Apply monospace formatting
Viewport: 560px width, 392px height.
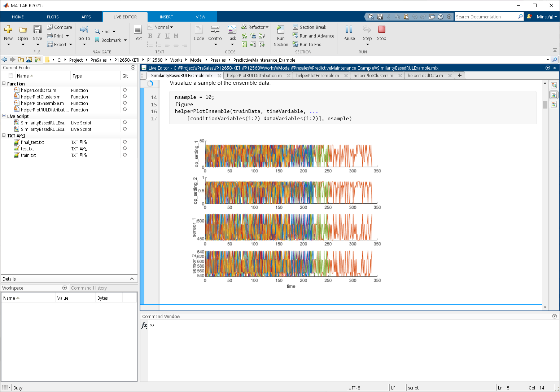pyautogui.click(x=176, y=36)
